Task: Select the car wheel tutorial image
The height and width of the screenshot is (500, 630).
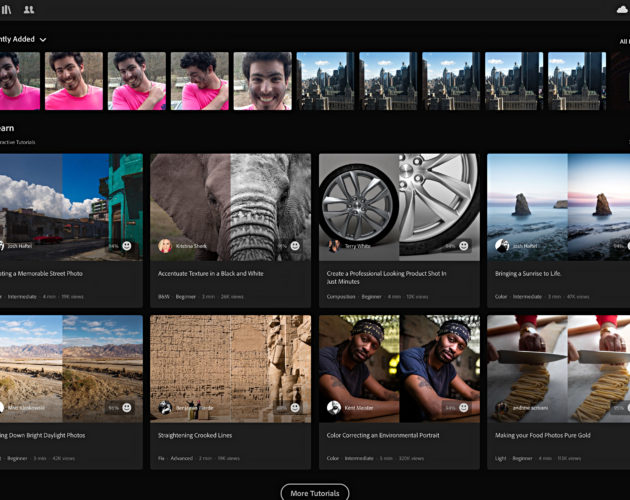Action: pyautogui.click(x=399, y=207)
